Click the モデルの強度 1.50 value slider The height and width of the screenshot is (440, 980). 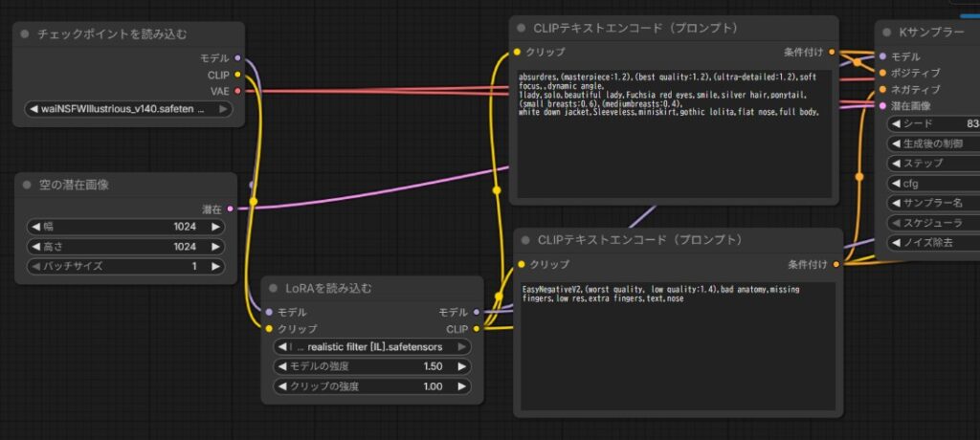pyautogui.click(x=371, y=366)
